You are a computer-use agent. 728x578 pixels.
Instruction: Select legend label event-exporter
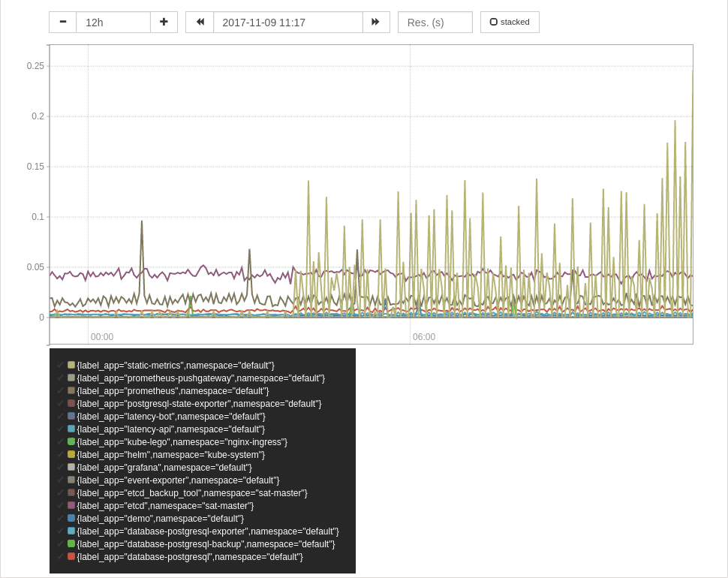tap(179, 480)
